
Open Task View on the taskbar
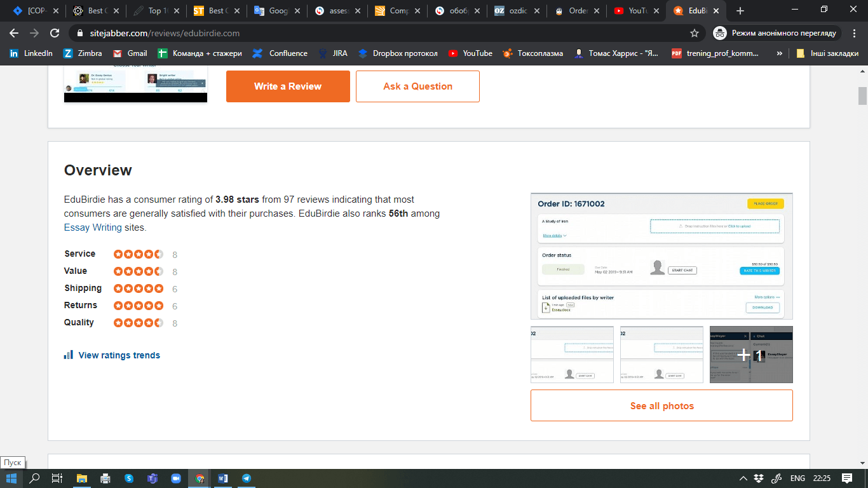click(x=57, y=478)
